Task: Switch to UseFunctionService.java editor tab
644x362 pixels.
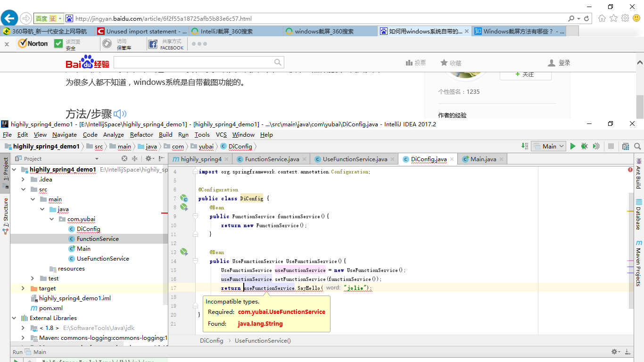Action: [x=355, y=159]
